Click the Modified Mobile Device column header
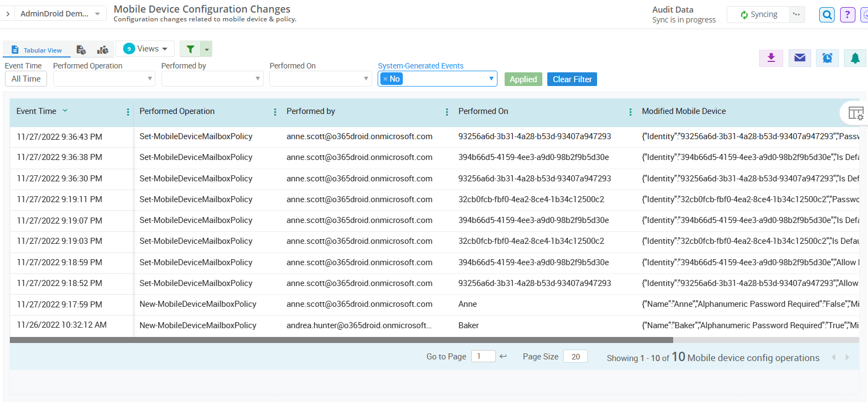The height and width of the screenshot is (406, 868). (684, 111)
